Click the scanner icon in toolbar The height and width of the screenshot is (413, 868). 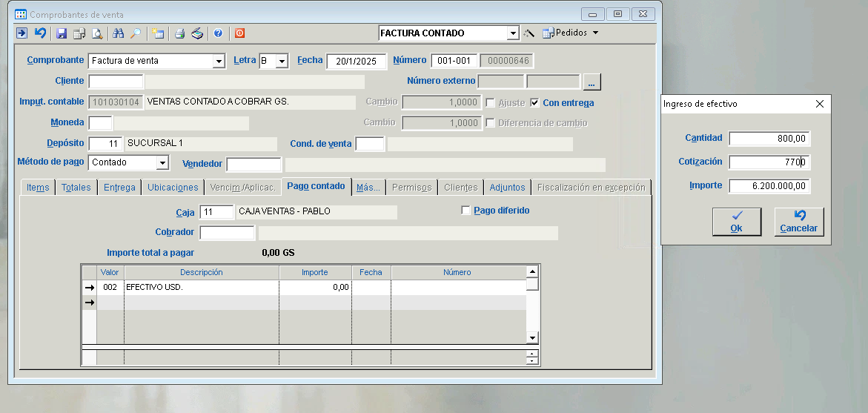[x=197, y=33]
